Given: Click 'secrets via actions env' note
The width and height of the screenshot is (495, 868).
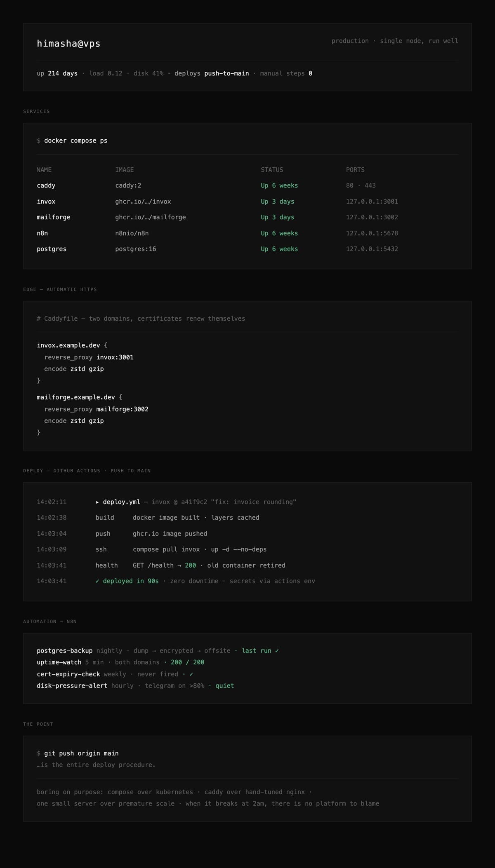Looking at the screenshot, I should coord(272,581).
